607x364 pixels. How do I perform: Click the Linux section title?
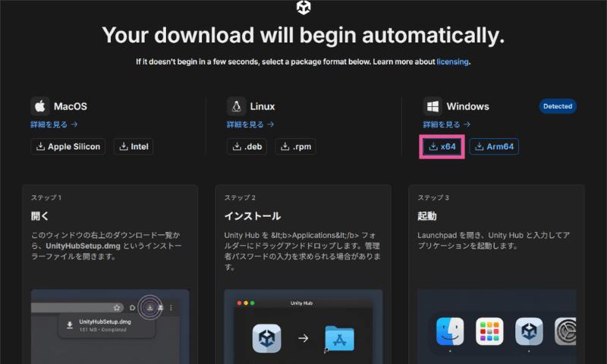point(263,106)
